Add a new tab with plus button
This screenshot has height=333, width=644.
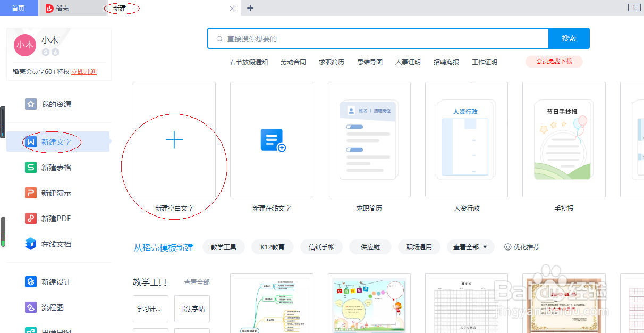point(250,8)
